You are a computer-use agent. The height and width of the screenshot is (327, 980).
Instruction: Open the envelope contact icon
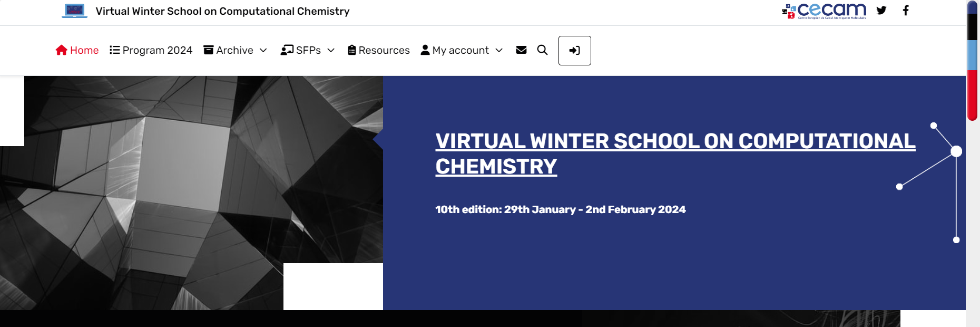[521, 50]
